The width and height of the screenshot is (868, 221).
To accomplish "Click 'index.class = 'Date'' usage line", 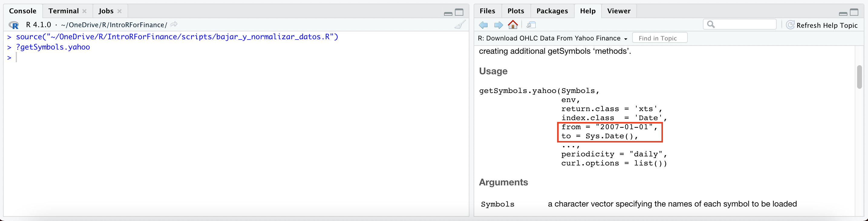I will pos(614,118).
